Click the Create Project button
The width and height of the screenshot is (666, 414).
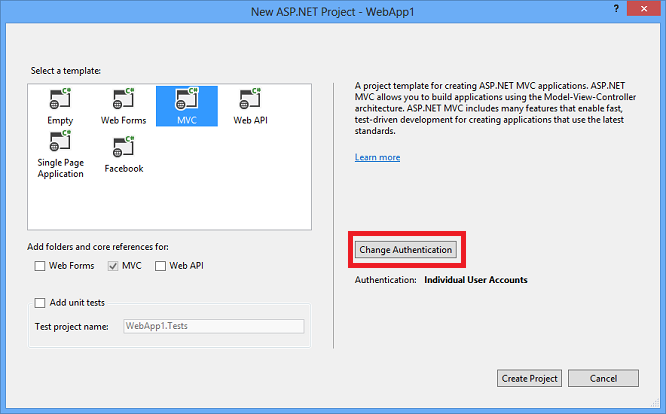[529, 378]
